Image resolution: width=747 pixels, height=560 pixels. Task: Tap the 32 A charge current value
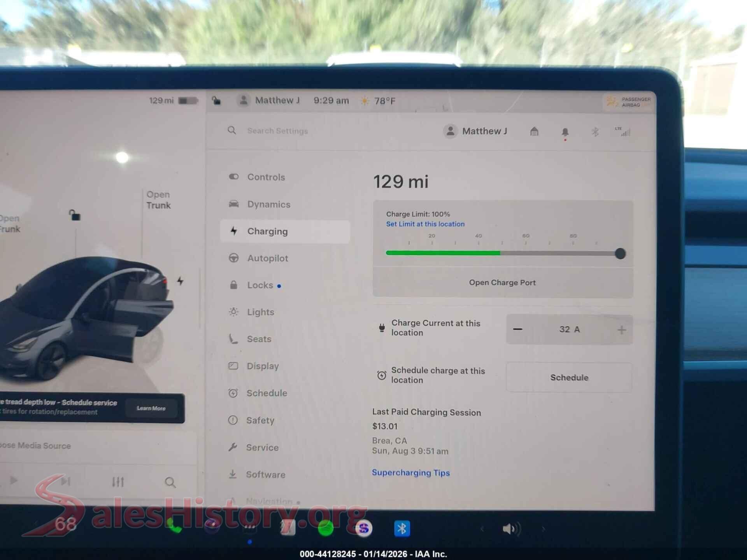570,329
